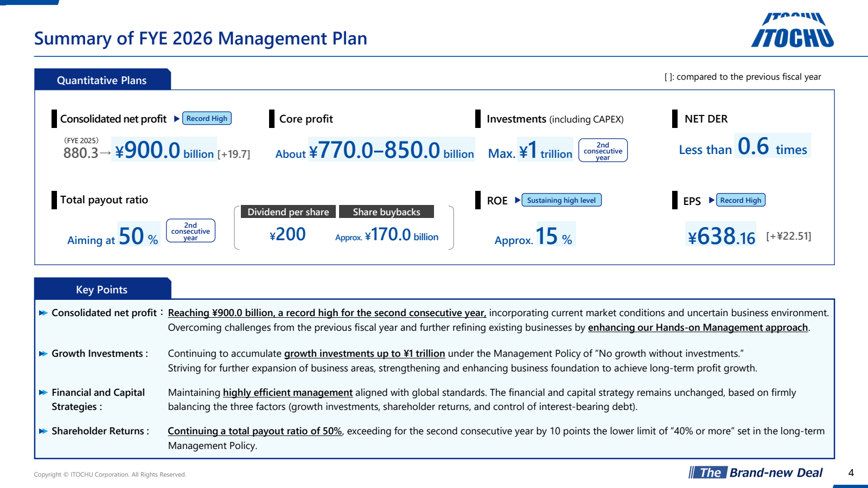Click the underlined 'highly efficient management'
This screenshot has height=488, width=868.
tap(288, 393)
